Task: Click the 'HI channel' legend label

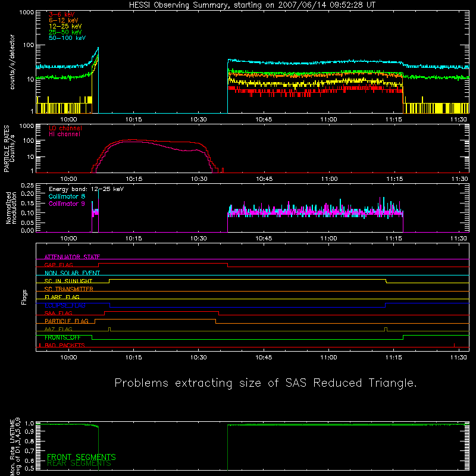Action: click(x=65, y=134)
